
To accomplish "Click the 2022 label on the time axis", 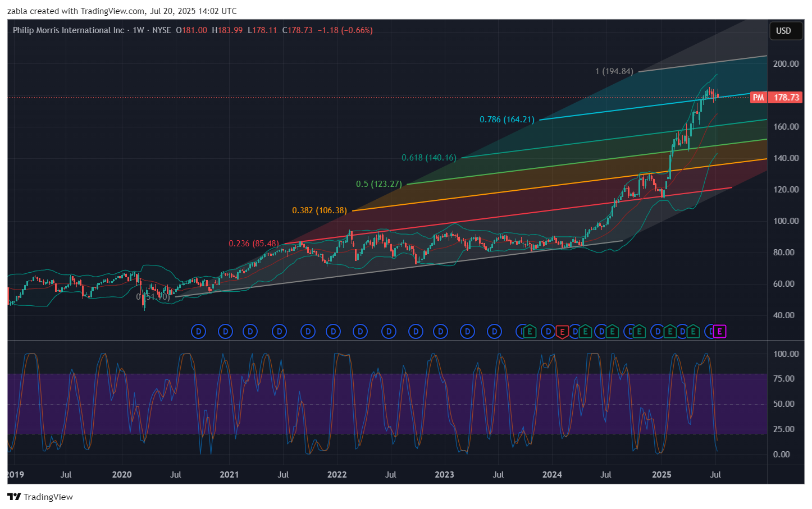I will point(337,475).
